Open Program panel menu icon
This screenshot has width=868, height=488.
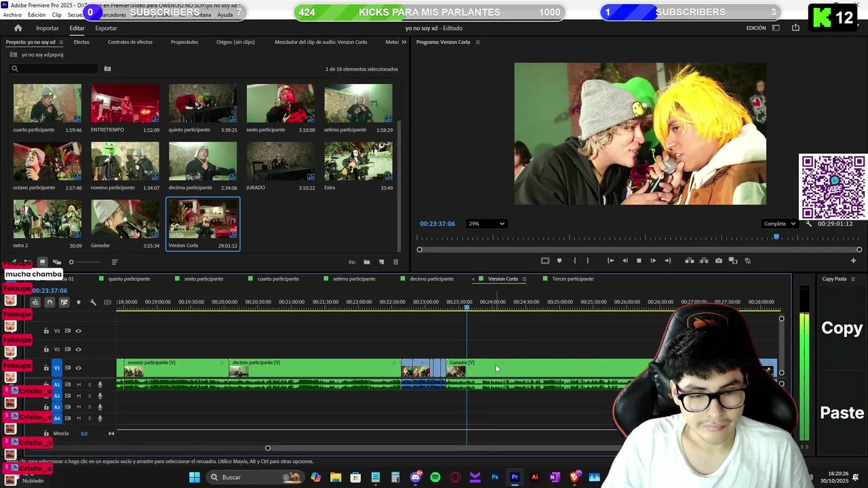[477, 42]
